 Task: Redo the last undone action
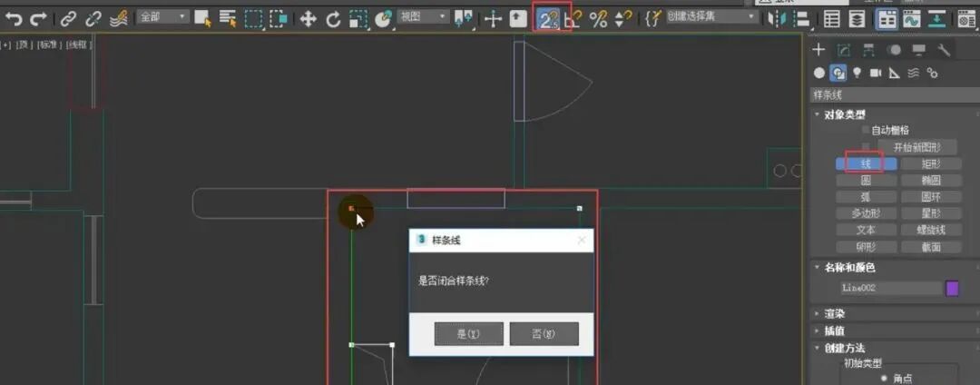[x=39, y=19]
